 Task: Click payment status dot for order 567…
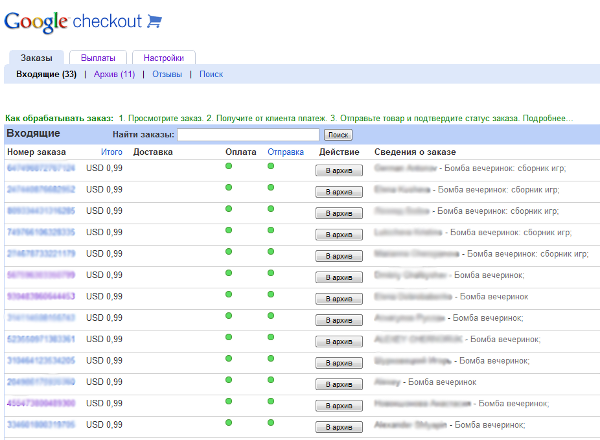pos(229,273)
